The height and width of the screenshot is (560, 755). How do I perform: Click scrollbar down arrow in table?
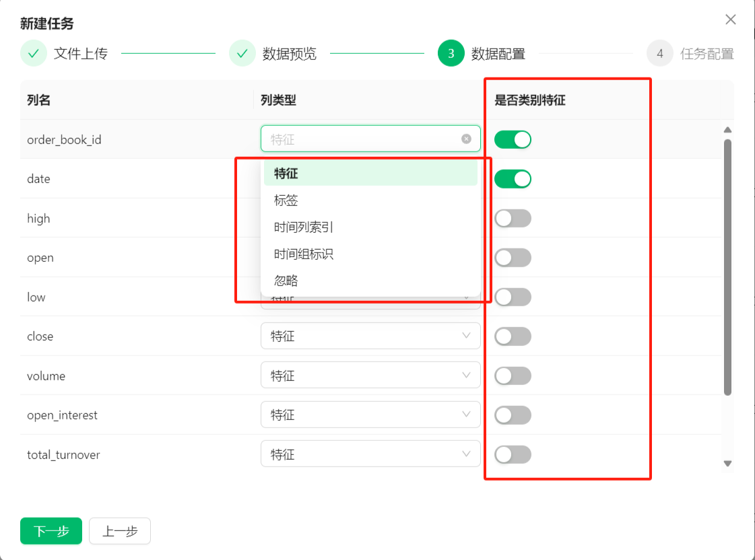pos(727,463)
